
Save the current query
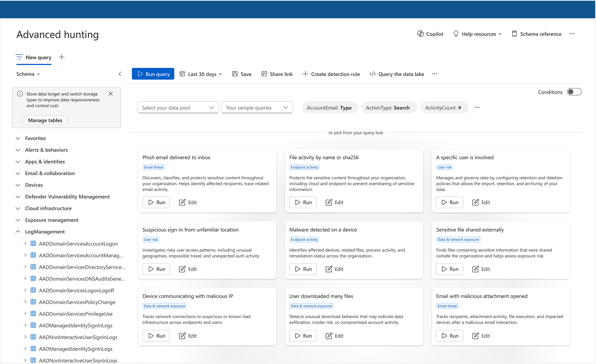tap(242, 74)
